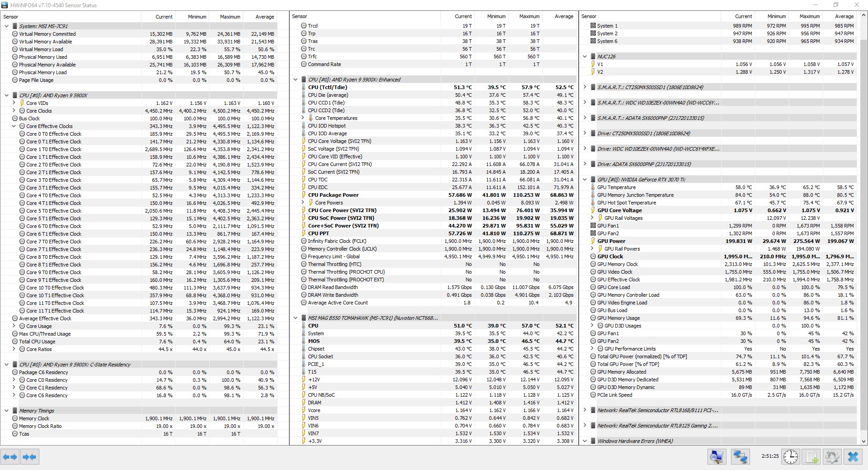
Task: Reset elapsed time with the clock icon
Action: 791,457
